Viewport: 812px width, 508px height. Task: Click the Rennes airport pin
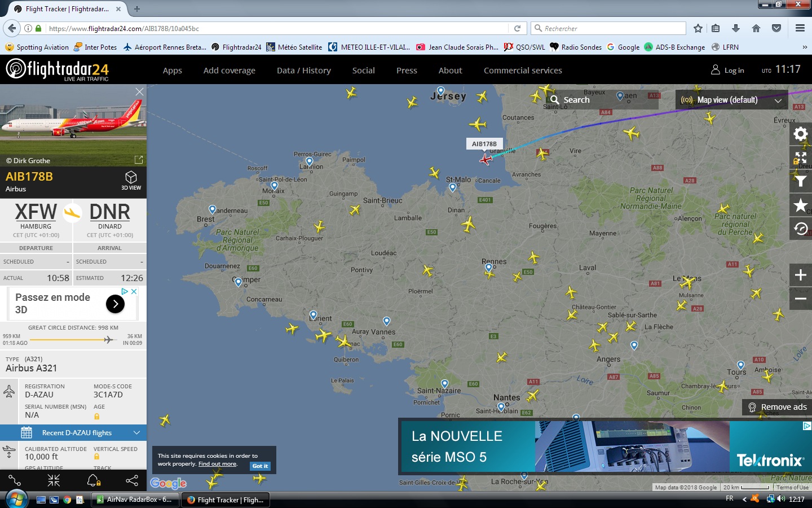(x=488, y=269)
